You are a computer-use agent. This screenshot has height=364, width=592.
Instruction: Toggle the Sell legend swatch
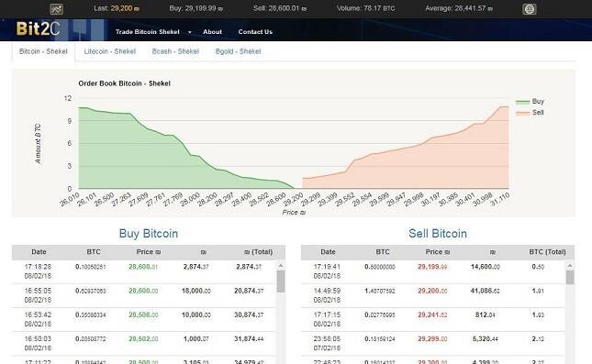(x=522, y=113)
